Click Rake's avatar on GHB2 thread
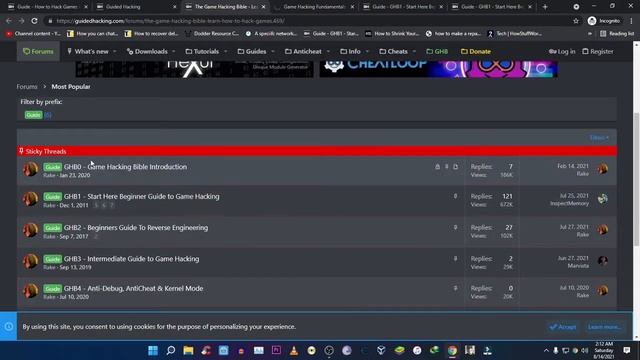 click(30, 230)
